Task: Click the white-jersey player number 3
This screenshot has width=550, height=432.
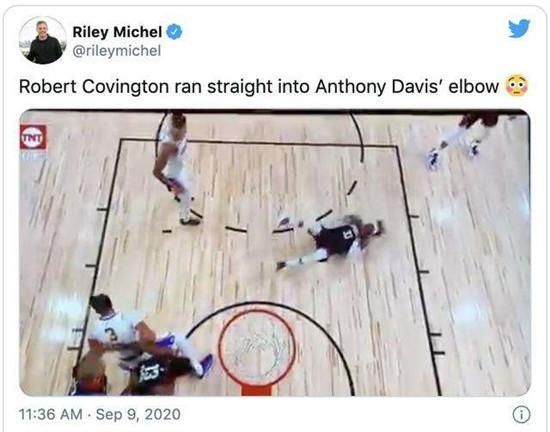Action: [119, 331]
